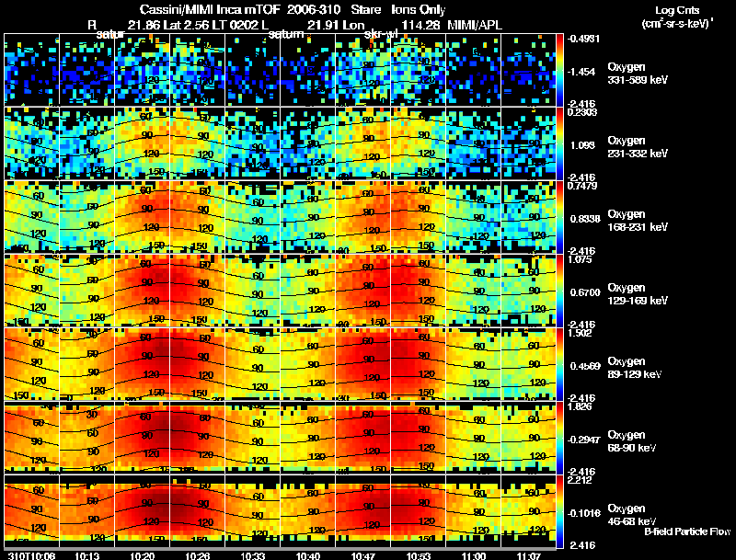Viewport: 736px width, 560px height.
Task: Click the '-0.1016' colorbar midpoint value
Action: [583, 514]
